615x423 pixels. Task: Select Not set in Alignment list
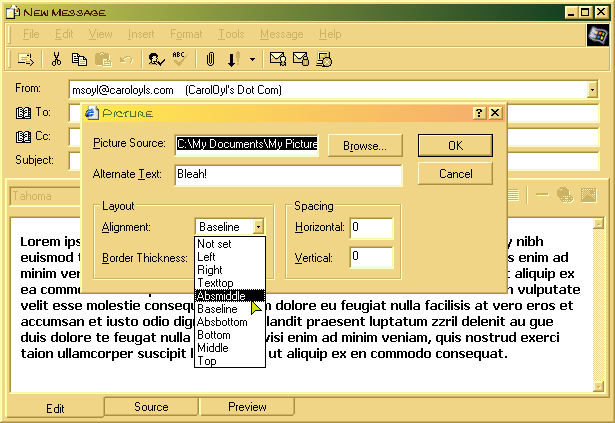[x=230, y=244]
